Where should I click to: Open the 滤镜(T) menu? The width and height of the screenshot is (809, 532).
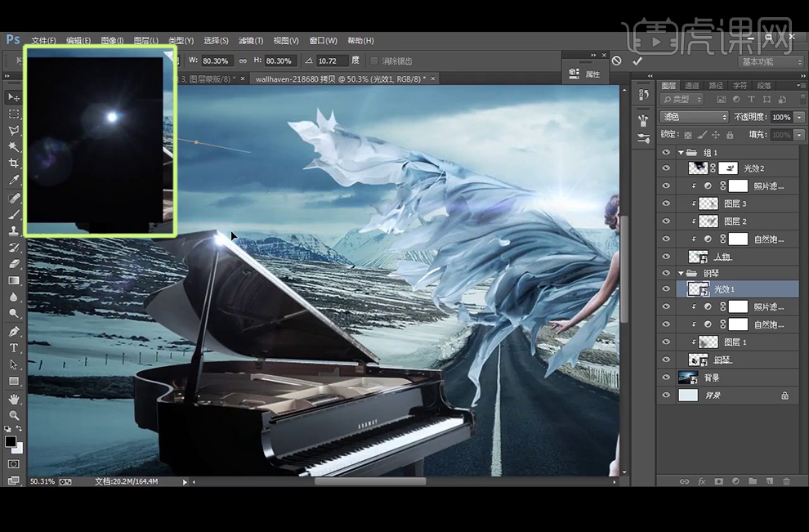pyautogui.click(x=249, y=41)
